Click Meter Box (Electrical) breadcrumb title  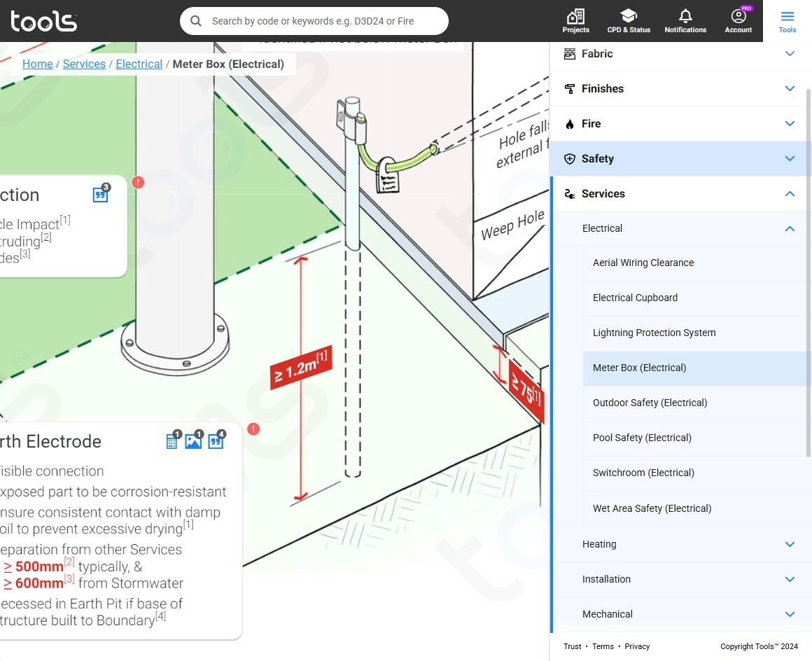pos(228,64)
